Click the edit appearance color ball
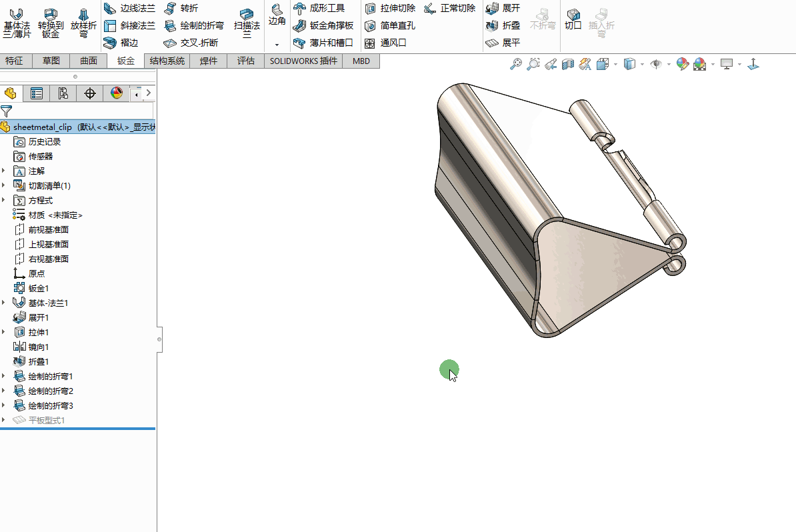796x532 pixels. (682, 64)
